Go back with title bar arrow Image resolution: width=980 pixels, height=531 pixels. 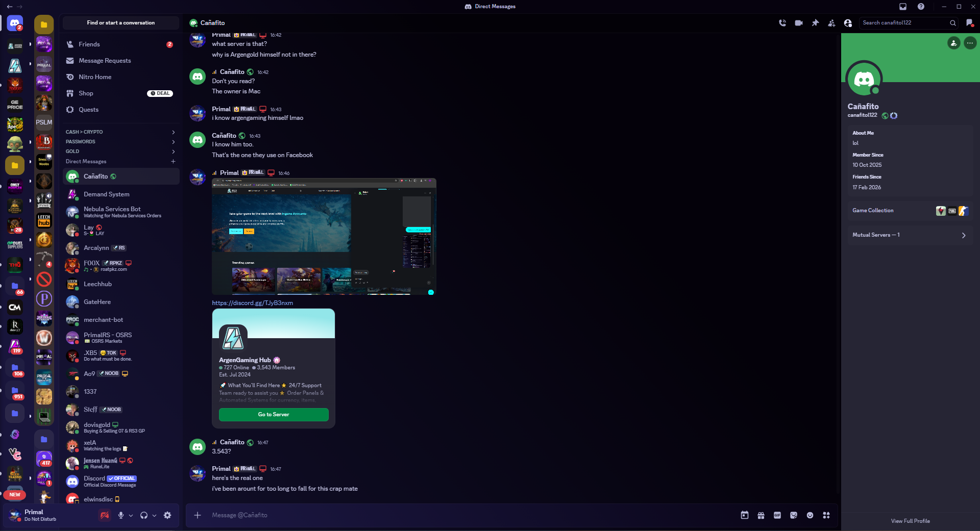pos(9,7)
